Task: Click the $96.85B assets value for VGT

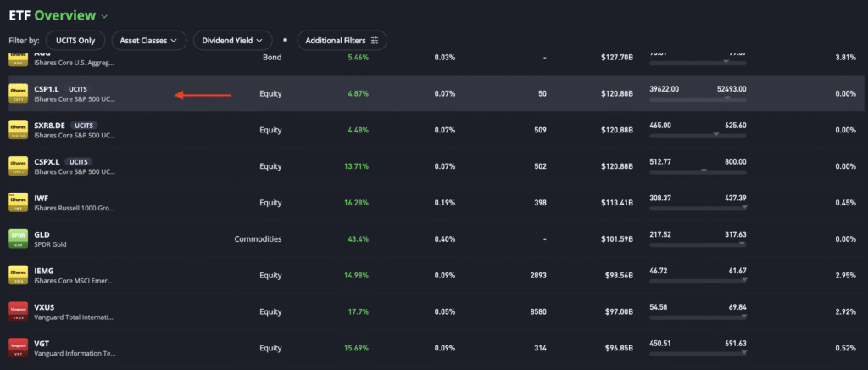Action: 618,349
